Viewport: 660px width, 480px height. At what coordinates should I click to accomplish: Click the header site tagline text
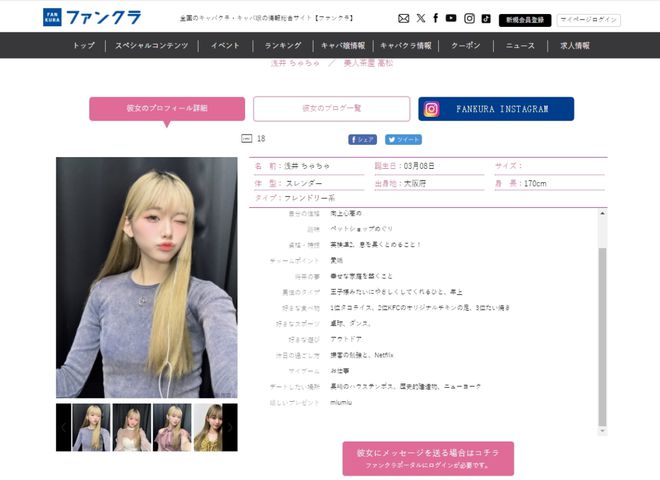tap(266, 18)
